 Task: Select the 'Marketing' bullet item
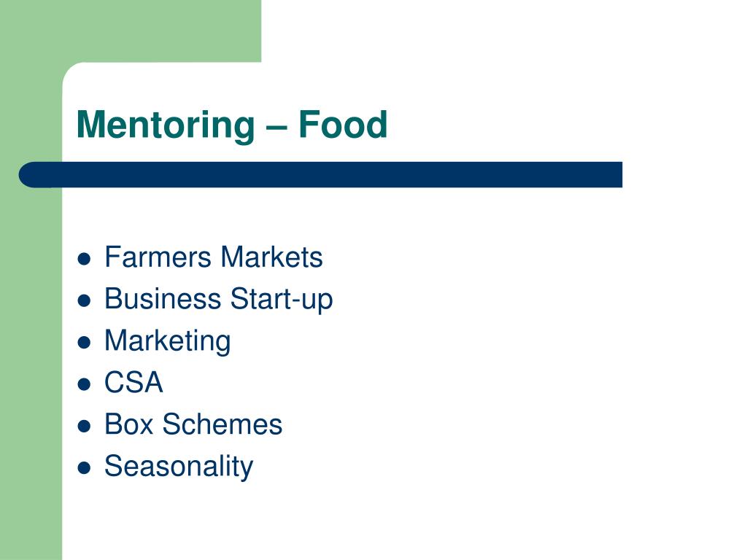pyautogui.click(x=168, y=341)
